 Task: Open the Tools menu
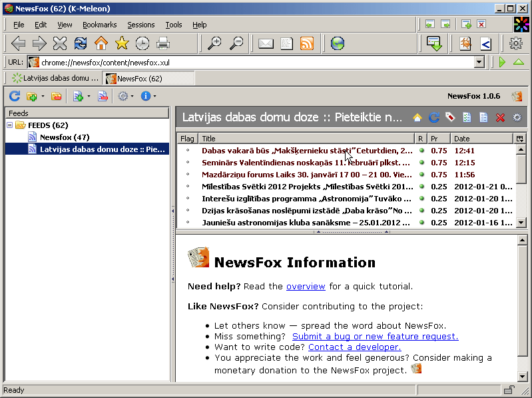[x=174, y=25]
